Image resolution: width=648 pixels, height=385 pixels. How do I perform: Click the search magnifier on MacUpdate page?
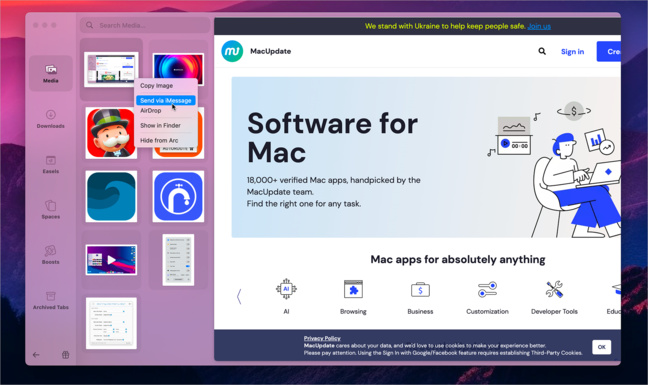[x=542, y=51]
